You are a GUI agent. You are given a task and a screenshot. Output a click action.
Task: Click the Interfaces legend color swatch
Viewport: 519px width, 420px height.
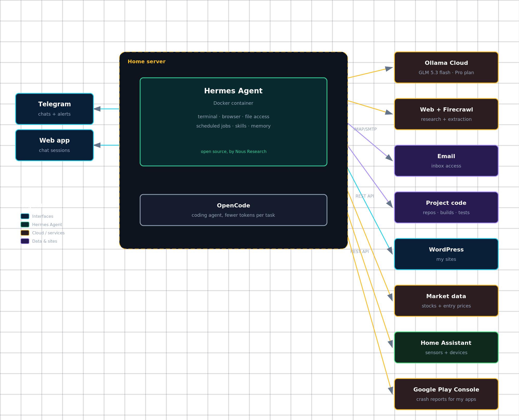(25, 216)
